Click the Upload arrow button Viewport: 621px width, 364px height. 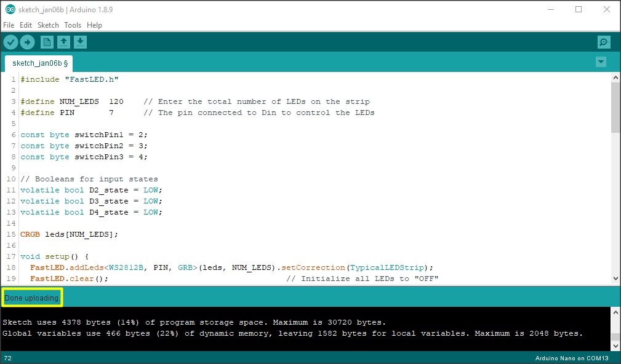coord(27,42)
